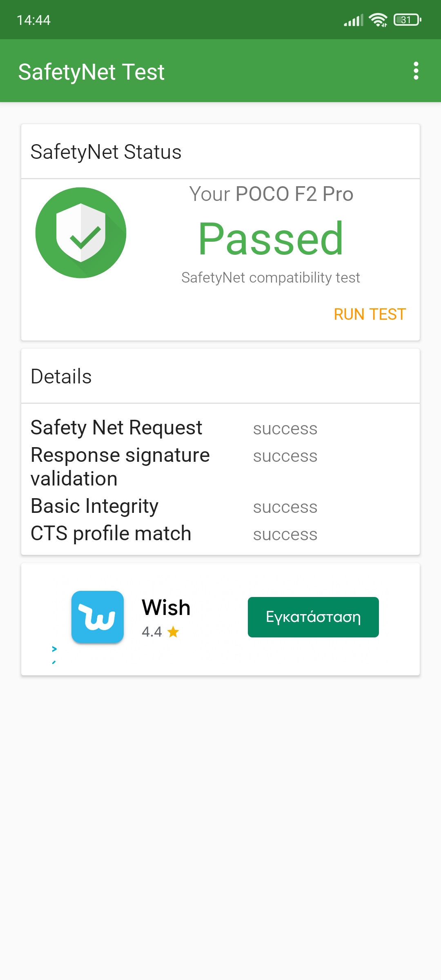The width and height of the screenshot is (441, 980).
Task: Tap the battery indicator icon
Action: (x=407, y=20)
